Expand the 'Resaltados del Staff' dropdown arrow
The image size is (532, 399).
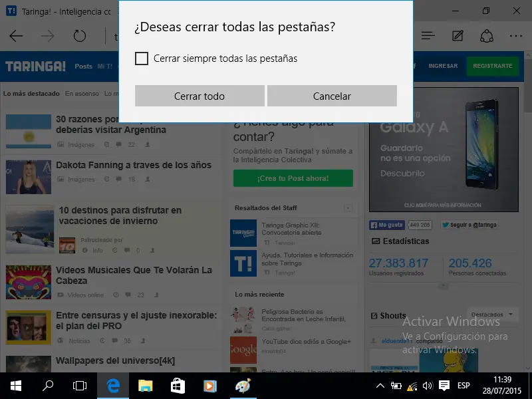(348, 208)
